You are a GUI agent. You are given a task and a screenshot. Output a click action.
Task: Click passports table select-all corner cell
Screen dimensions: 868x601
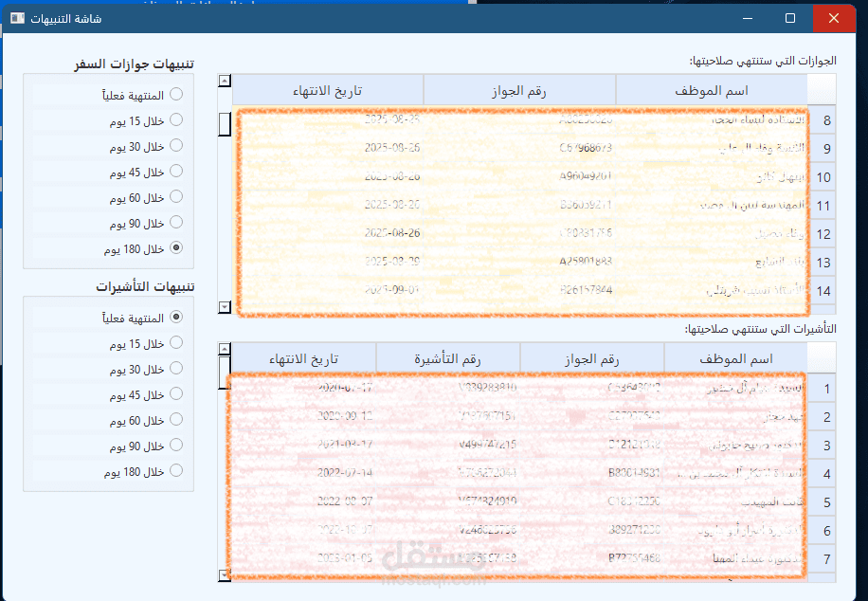(823, 90)
